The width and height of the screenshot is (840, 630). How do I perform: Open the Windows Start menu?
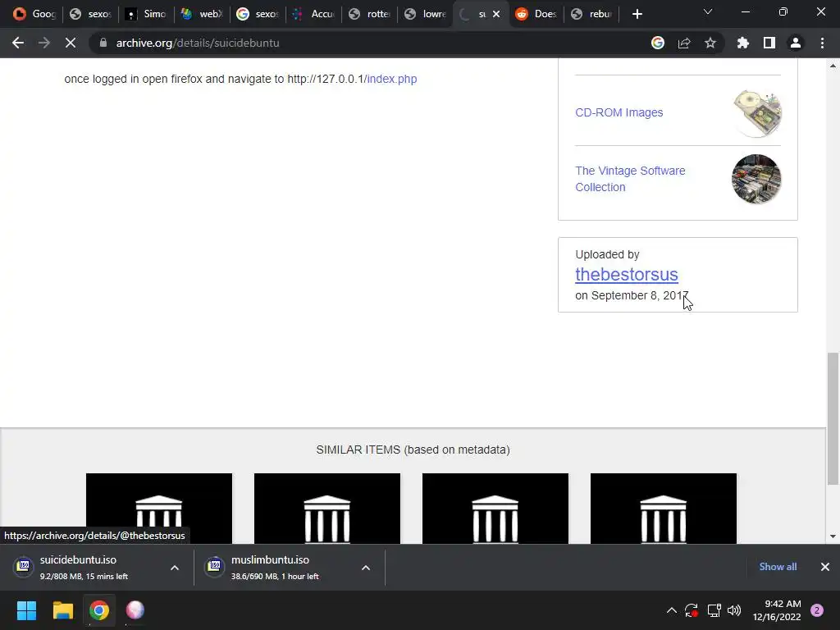click(27, 610)
